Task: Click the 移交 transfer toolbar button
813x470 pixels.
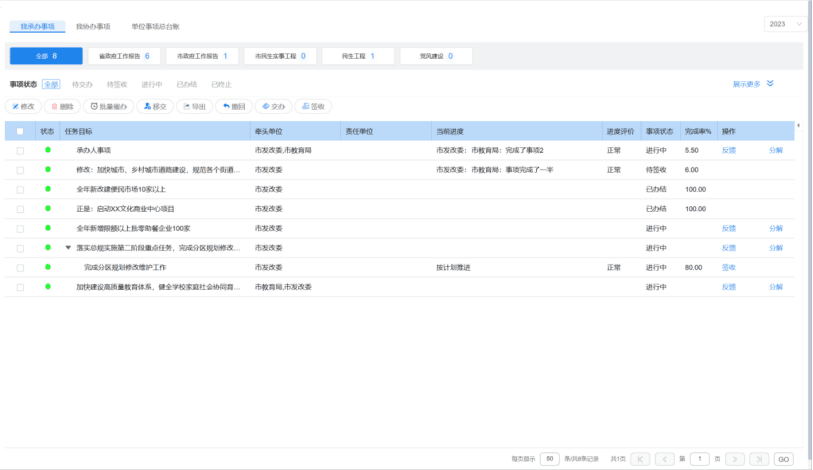Action: 155,106
